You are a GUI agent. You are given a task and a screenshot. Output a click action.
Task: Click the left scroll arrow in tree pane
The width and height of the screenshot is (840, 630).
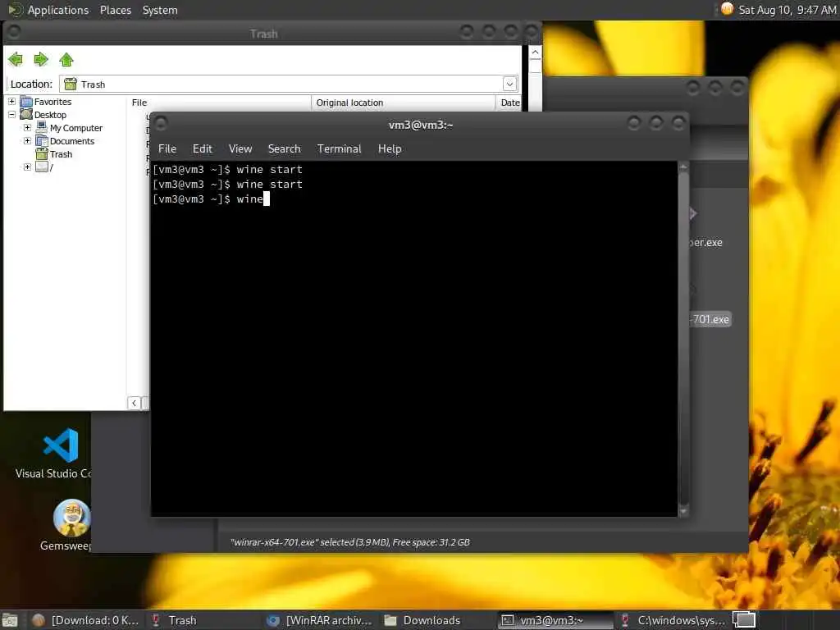coord(134,403)
